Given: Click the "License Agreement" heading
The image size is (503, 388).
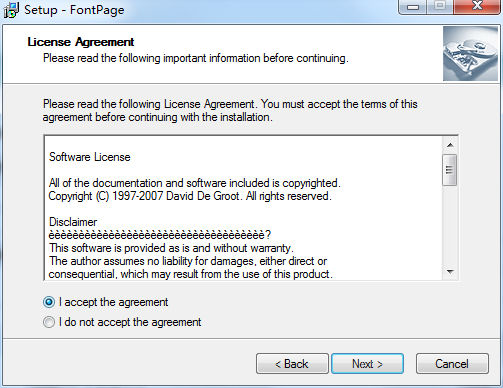Looking at the screenshot, I should click(x=81, y=42).
